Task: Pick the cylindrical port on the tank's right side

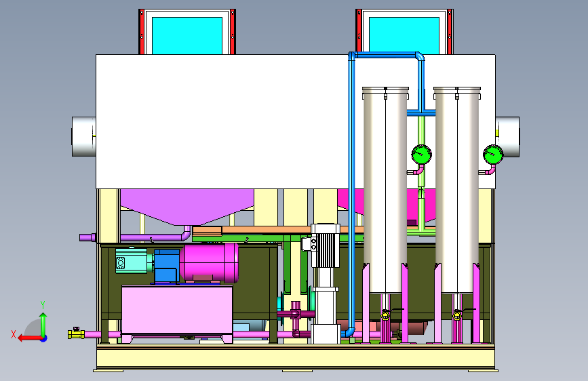Action: point(508,136)
